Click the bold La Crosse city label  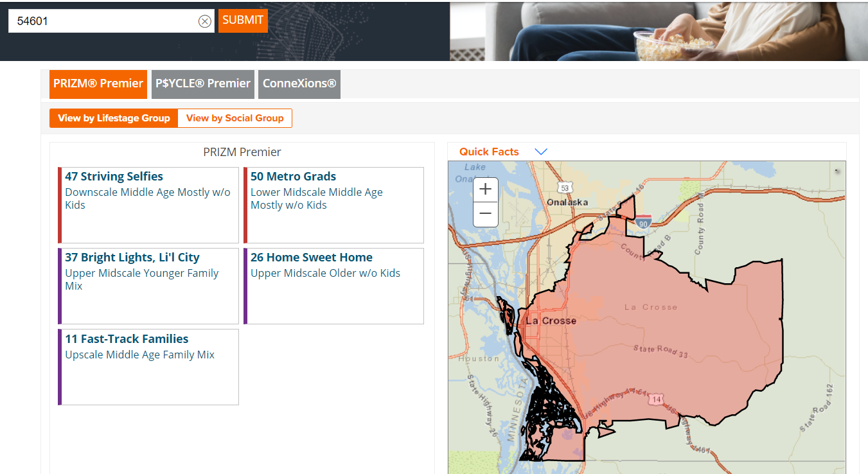coord(551,320)
